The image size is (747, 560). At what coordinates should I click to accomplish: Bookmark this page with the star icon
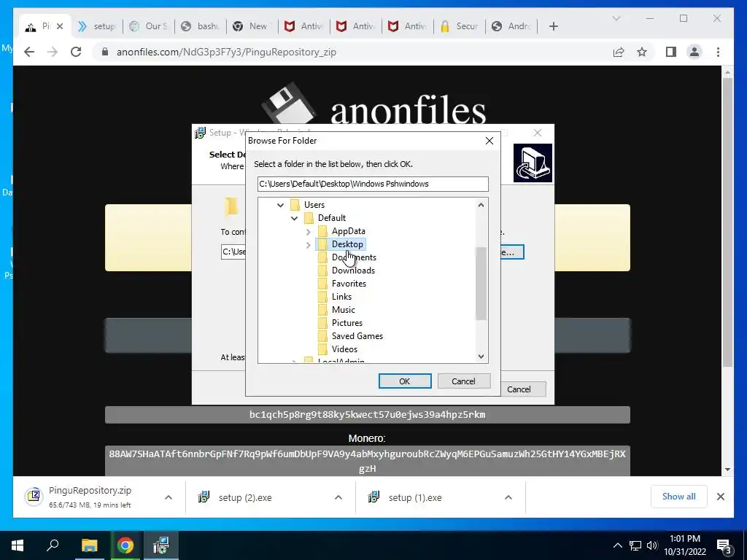tap(642, 52)
